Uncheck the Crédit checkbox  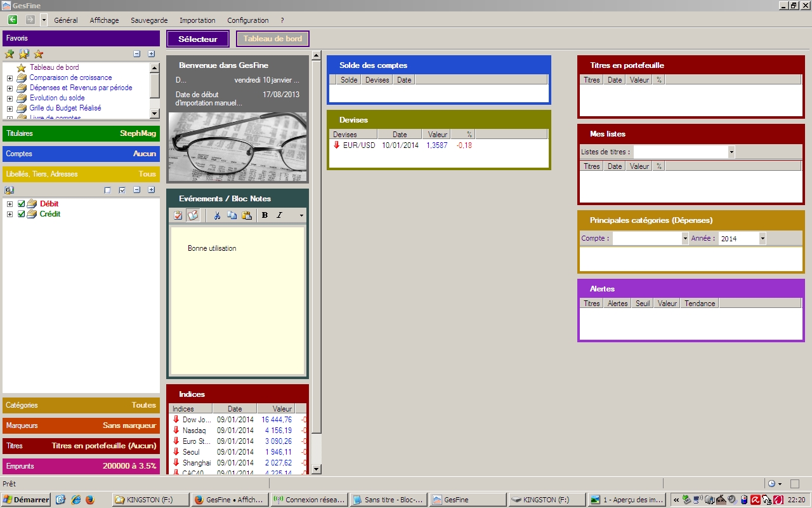(x=22, y=214)
